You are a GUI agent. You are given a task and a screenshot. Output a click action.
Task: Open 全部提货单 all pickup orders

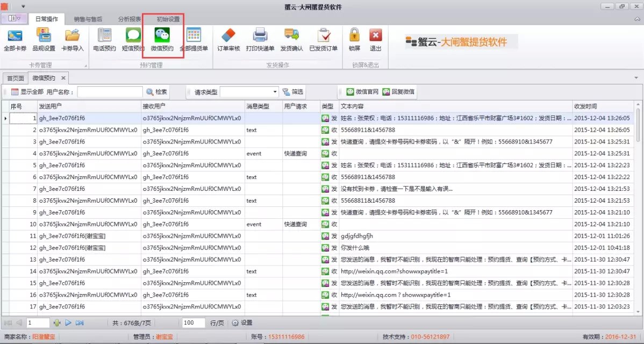coord(194,40)
